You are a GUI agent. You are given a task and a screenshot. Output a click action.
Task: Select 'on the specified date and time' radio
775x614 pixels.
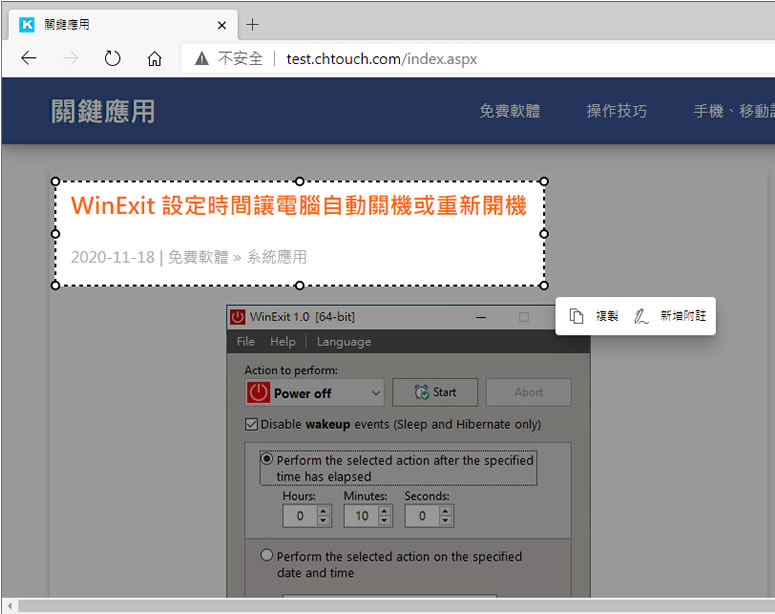pyautogui.click(x=266, y=555)
